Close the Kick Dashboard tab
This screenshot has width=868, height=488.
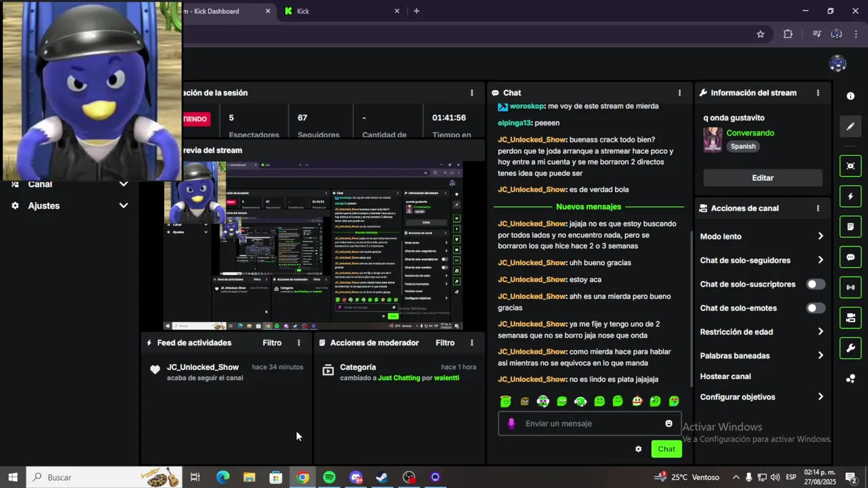268,11
